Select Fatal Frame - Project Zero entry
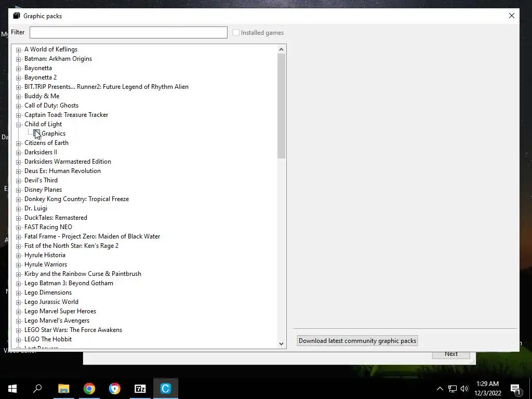 (x=92, y=236)
